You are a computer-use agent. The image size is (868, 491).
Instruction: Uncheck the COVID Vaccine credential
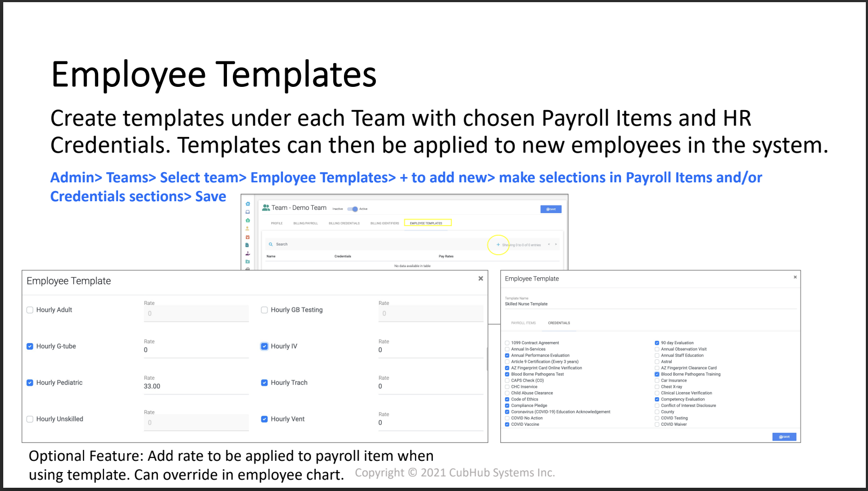[507, 425]
